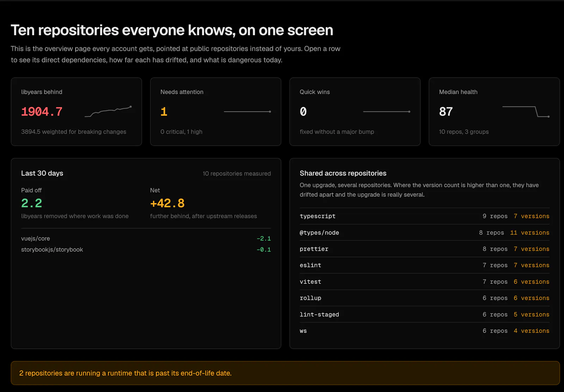
Task: Click the 1904.7 libyears value
Action: (x=42, y=112)
